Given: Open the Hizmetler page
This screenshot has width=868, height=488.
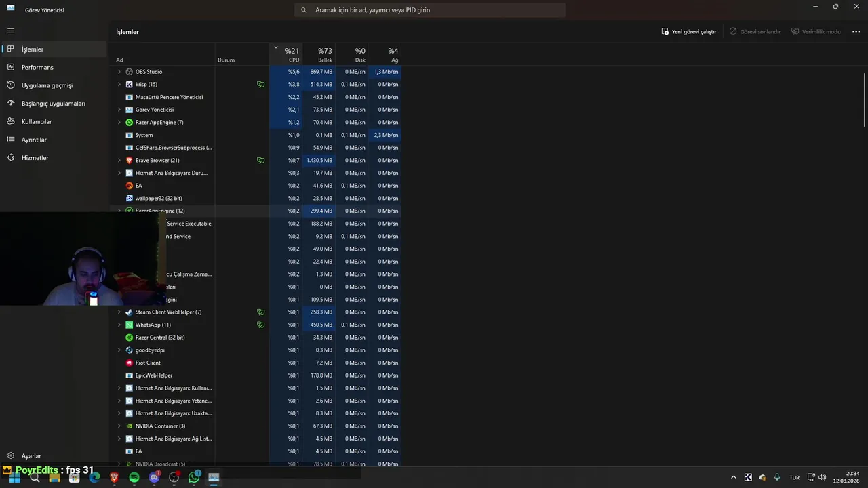Looking at the screenshot, I should pyautogui.click(x=54, y=157).
